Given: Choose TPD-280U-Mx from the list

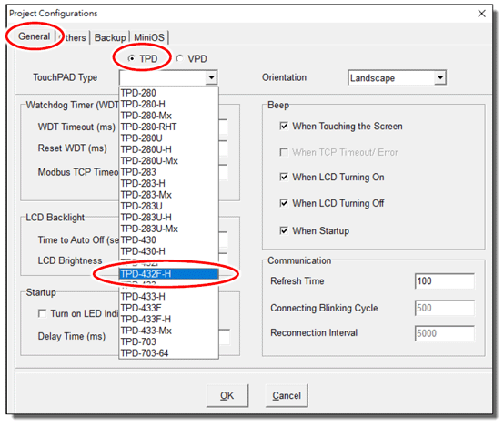Looking at the screenshot, I should pyautogui.click(x=168, y=161).
